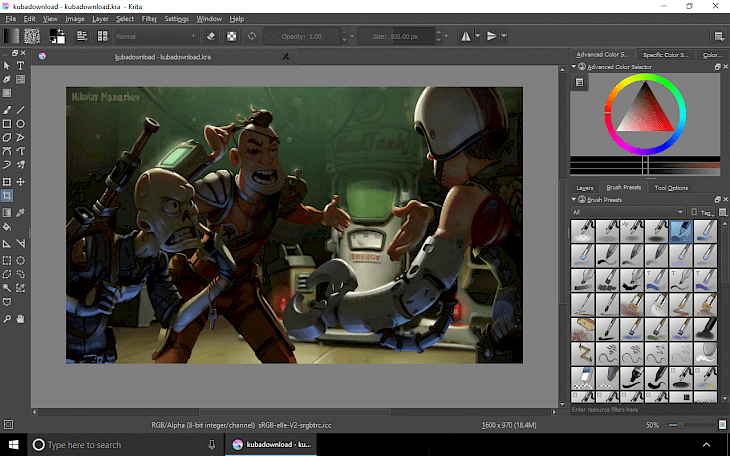Open the Size slider dropdown arrow
The image size is (730, 456).
click(x=446, y=36)
